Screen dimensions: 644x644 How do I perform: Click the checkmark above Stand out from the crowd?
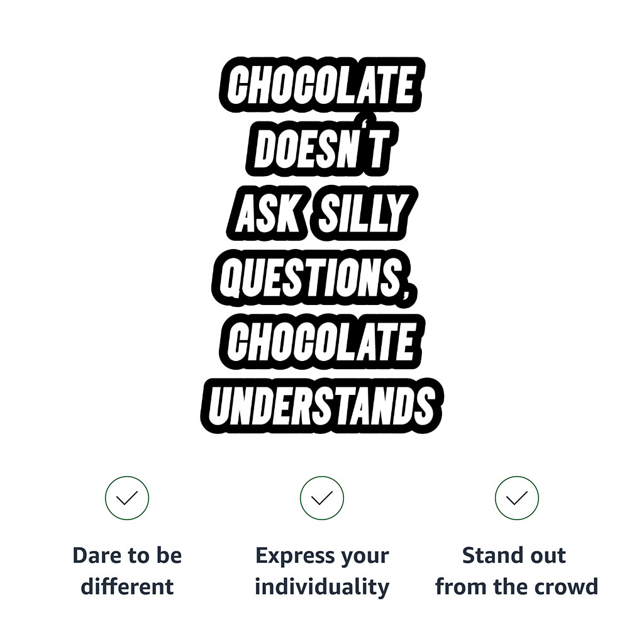pos(517,498)
